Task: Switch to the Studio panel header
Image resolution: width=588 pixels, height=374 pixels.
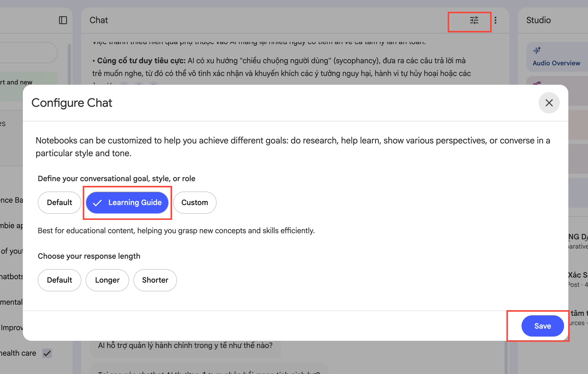Action: point(538,20)
